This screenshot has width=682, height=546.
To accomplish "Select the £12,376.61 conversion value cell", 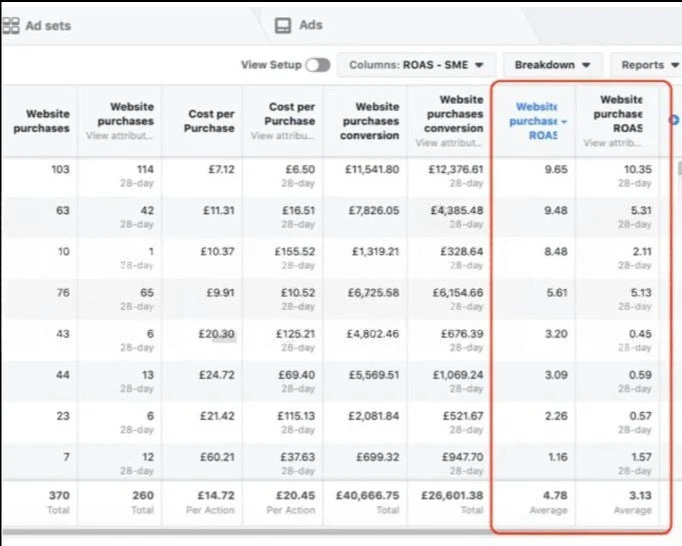I will pyautogui.click(x=448, y=170).
